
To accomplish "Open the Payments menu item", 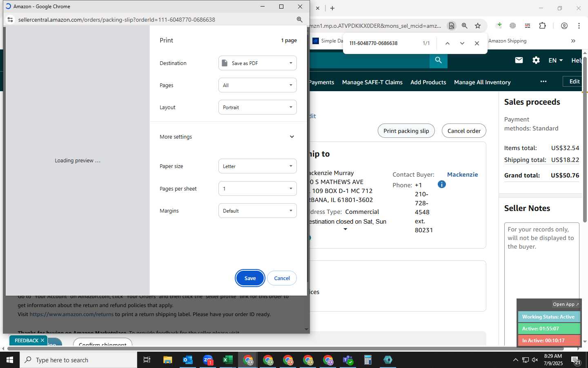I will (x=322, y=82).
